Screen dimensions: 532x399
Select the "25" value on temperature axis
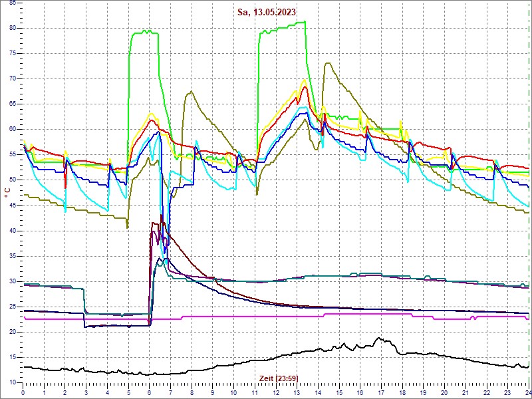pyautogui.click(x=13, y=307)
